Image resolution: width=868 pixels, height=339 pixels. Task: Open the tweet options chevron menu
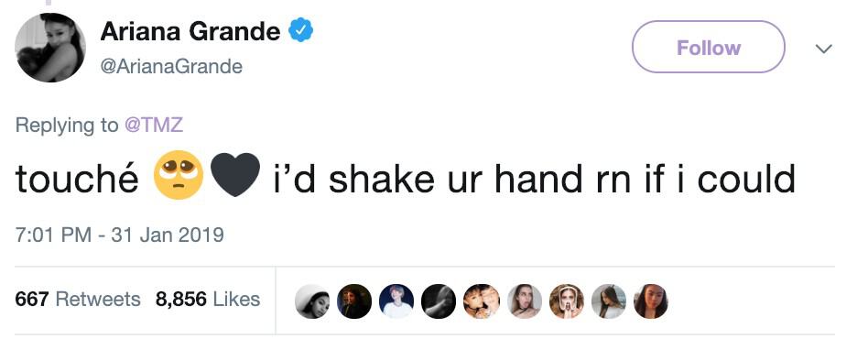824,49
